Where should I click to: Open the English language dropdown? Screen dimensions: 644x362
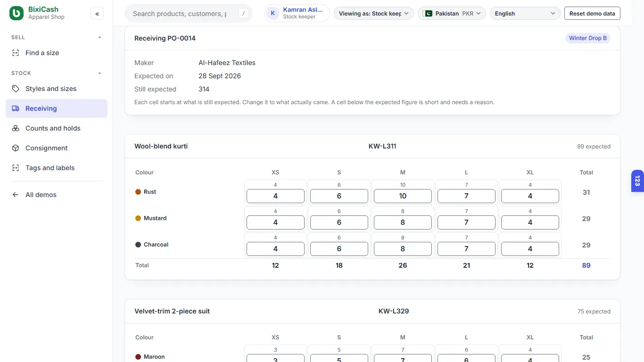pos(525,13)
